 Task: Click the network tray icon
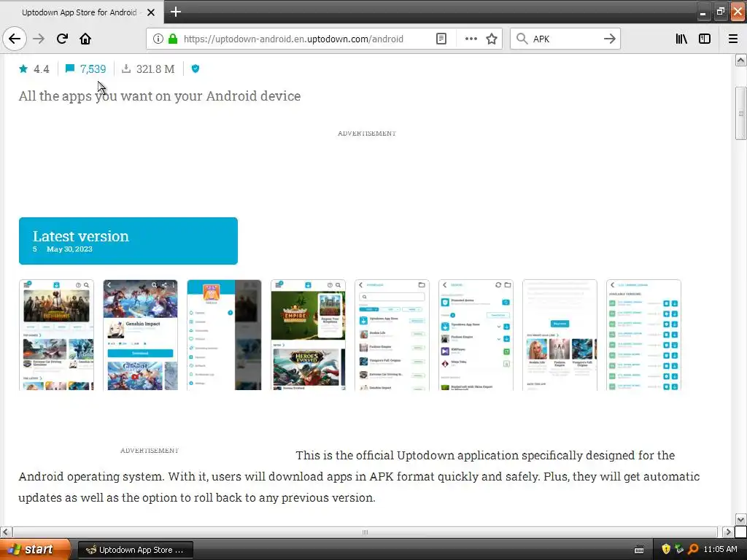679,549
